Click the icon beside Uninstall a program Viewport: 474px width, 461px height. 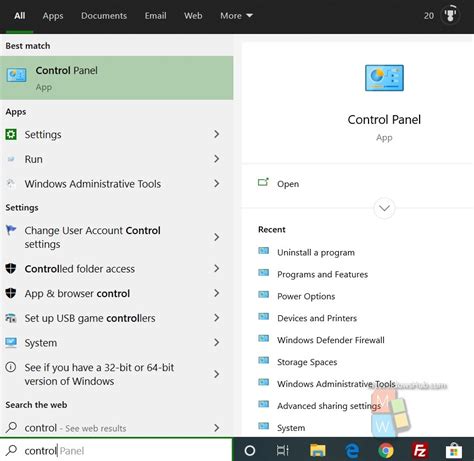coord(263,251)
